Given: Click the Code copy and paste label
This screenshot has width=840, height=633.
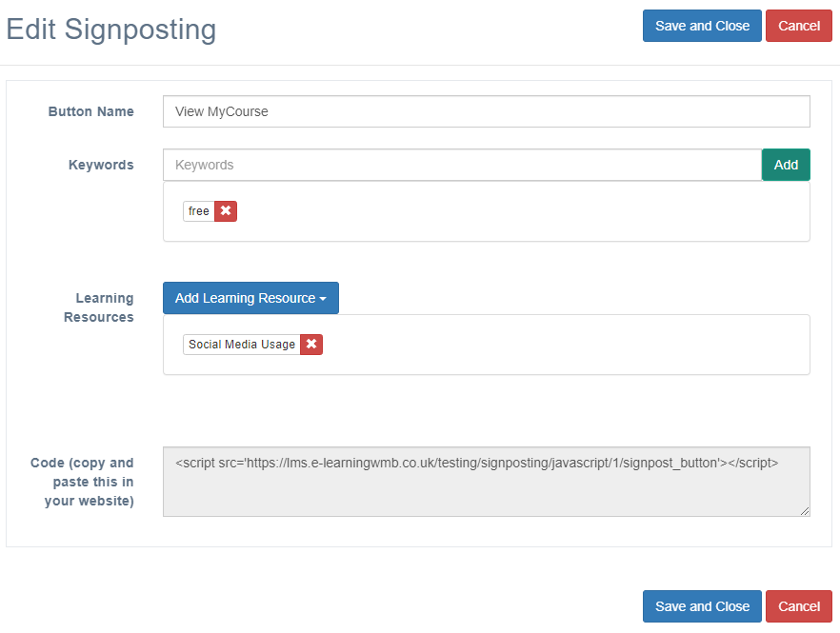Looking at the screenshot, I should point(82,482).
